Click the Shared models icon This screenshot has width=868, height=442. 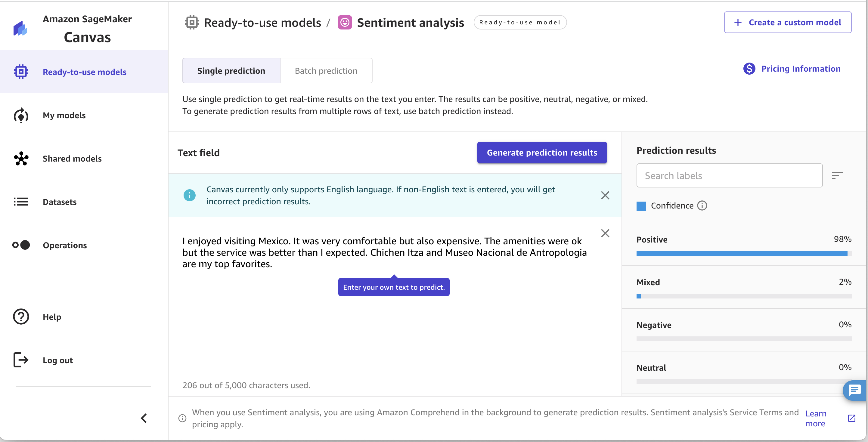coord(20,158)
